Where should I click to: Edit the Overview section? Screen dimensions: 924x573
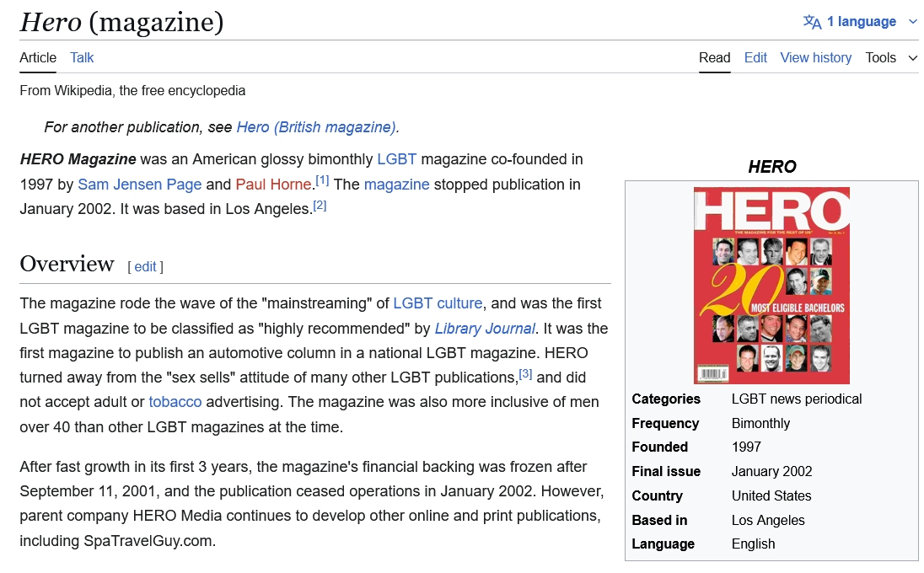tap(145, 266)
